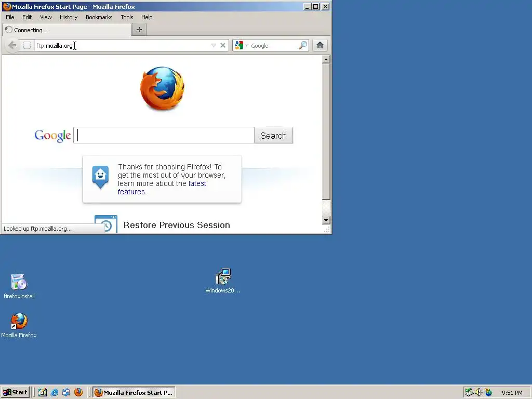Click the Show Desktop quick launch icon

pos(66,393)
